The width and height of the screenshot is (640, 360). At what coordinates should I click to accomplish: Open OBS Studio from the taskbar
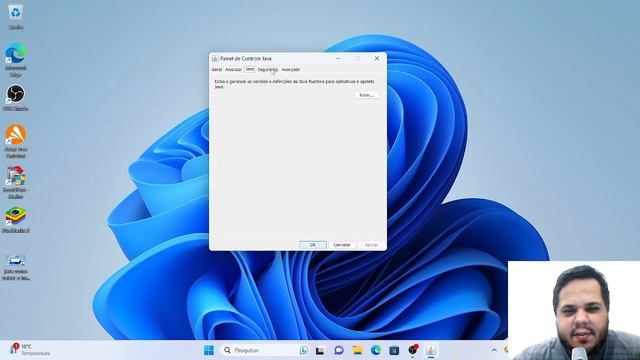coord(413,350)
